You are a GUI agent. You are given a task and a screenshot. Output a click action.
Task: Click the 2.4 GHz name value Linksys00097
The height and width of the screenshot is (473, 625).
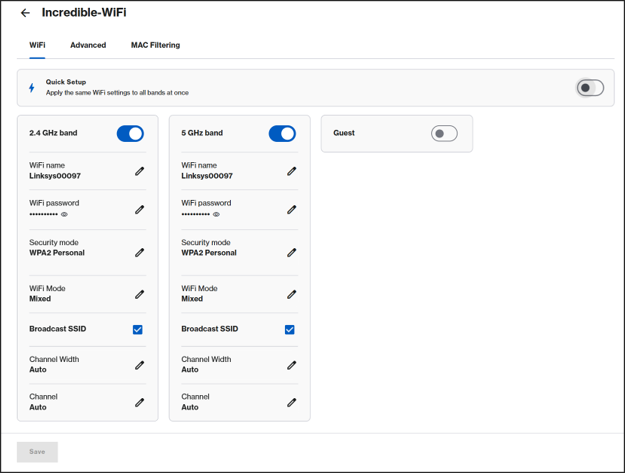pyautogui.click(x=55, y=176)
